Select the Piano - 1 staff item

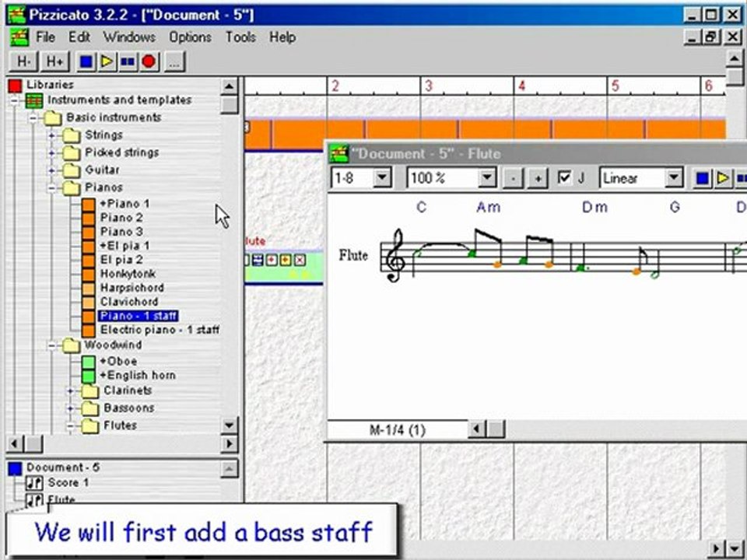click(x=139, y=317)
